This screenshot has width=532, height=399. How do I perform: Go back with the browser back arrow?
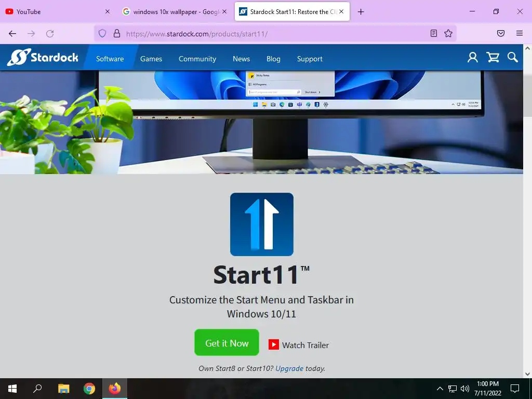(12, 34)
